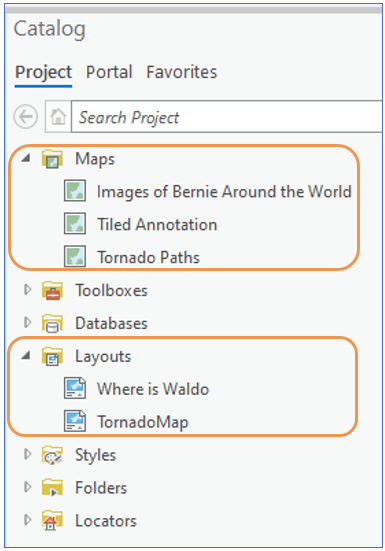
Task: Select the Toolboxes category label
Action: point(111,291)
